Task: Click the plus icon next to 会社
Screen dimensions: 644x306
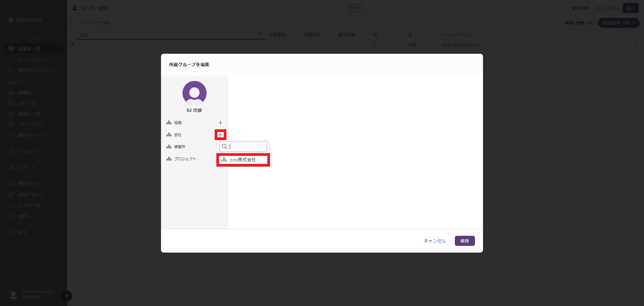Action: tap(220, 135)
